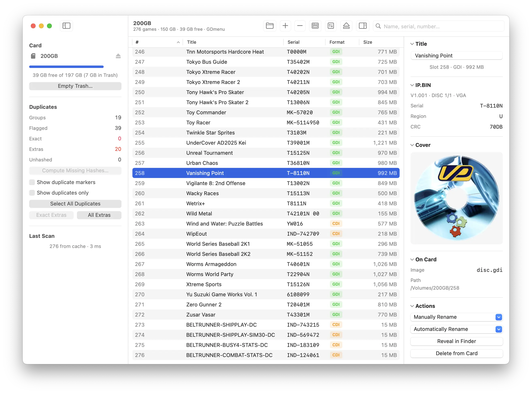Click Delete from Card button
Screen dimensions: 532x394
[x=456, y=354]
